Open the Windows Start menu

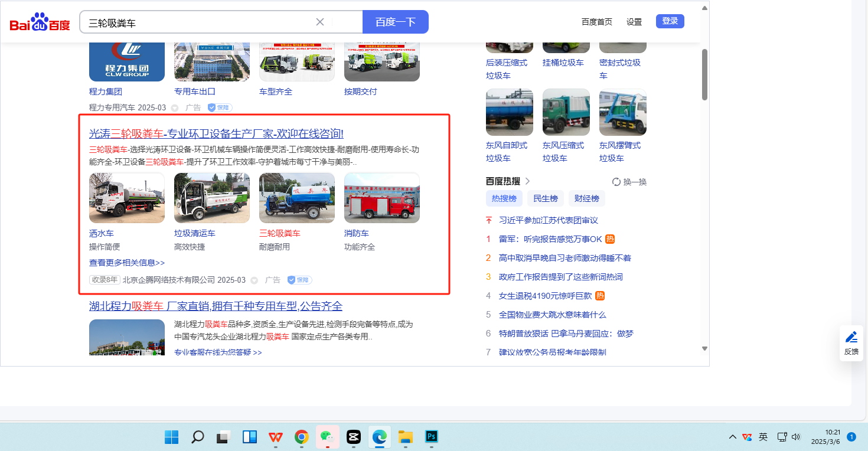(x=172, y=437)
